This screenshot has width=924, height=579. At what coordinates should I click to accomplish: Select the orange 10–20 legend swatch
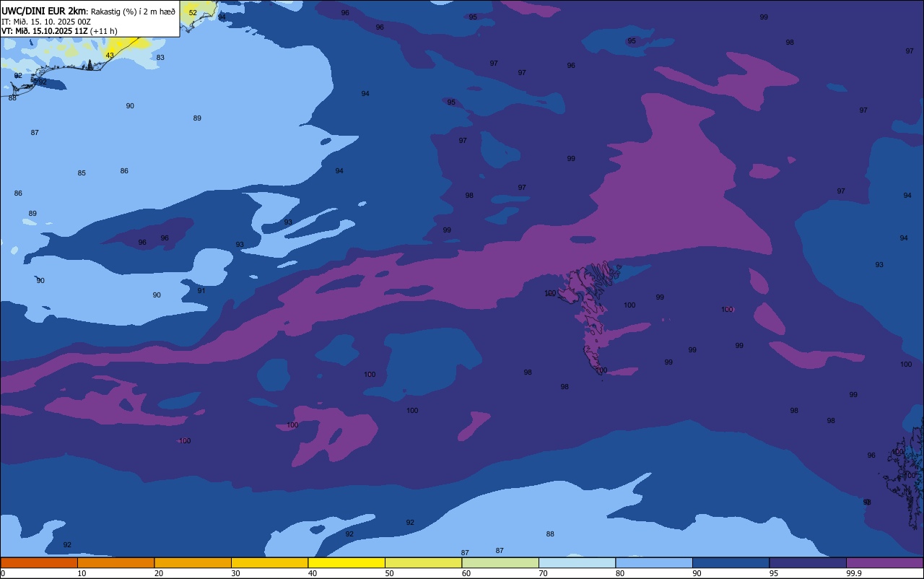[115, 562]
